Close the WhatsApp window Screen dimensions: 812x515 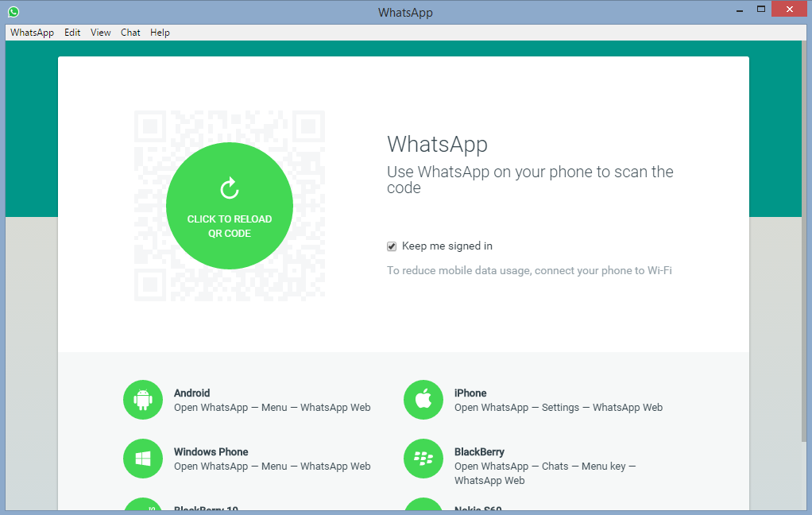click(x=789, y=10)
